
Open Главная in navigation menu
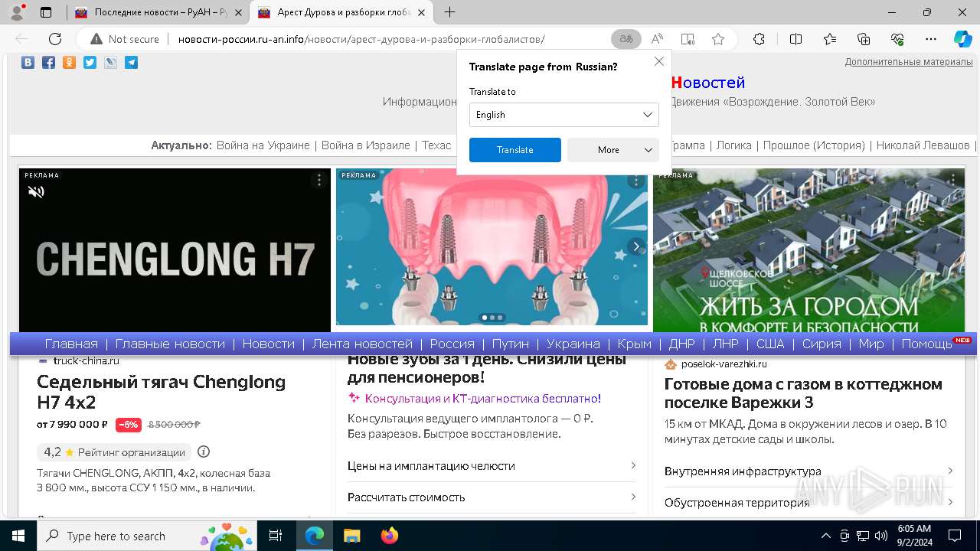tap(71, 344)
